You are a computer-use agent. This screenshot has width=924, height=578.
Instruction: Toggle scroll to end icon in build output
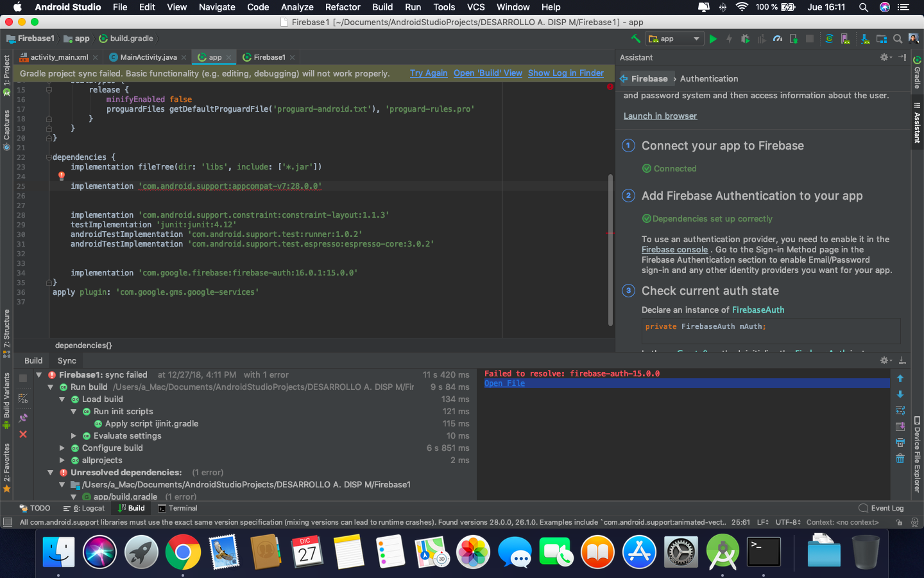900,426
